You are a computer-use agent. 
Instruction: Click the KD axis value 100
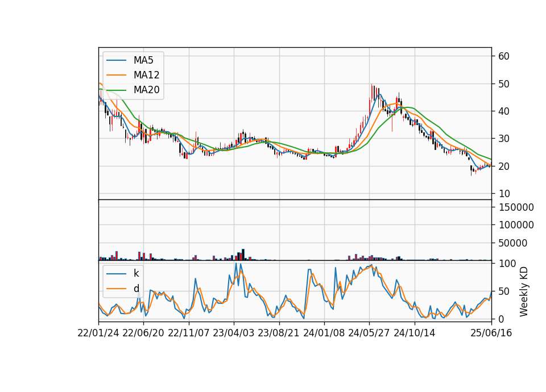click(x=507, y=264)
